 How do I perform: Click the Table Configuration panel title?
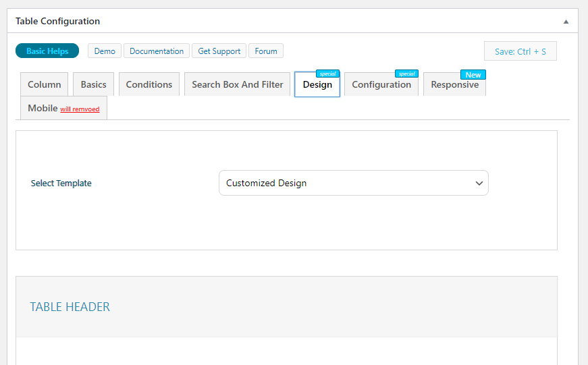pyautogui.click(x=58, y=21)
